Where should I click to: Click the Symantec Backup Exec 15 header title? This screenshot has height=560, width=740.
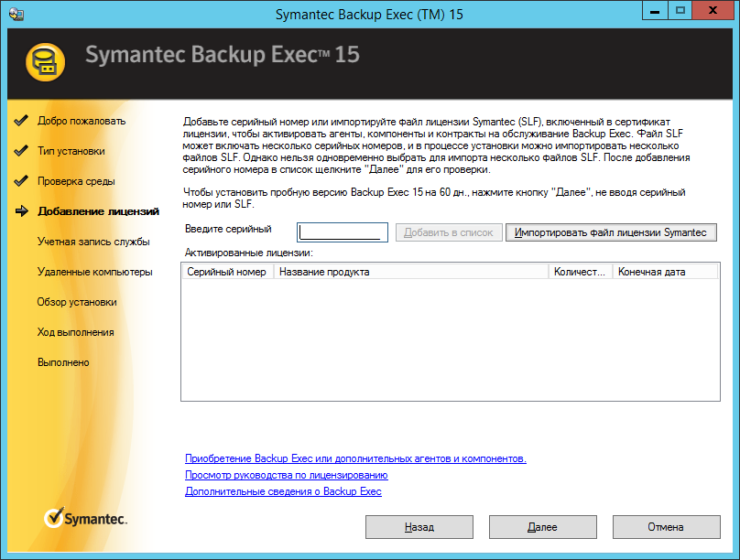coord(223,55)
